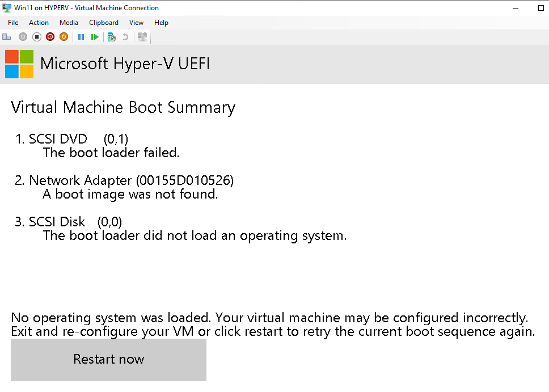Open the View menu
Image resolution: width=549 pixels, height=392 pixels.
click(x=136, y=23)
